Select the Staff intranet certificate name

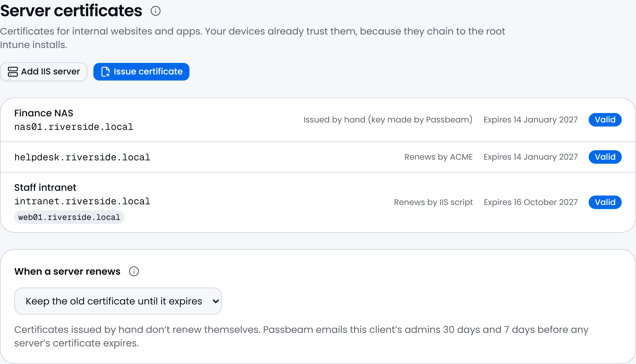pos(45,188)
